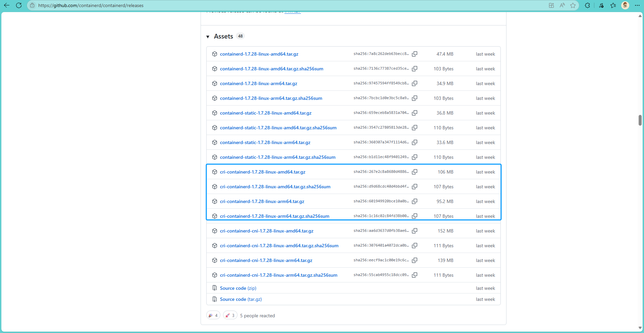This screenshot has width=644, height=333.
Task: Toggle the rocket reaction button
Action: (230, 316)
